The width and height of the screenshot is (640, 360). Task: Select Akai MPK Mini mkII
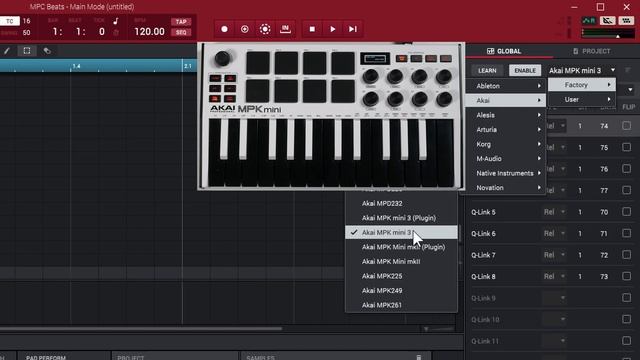(x=401, y=262)
